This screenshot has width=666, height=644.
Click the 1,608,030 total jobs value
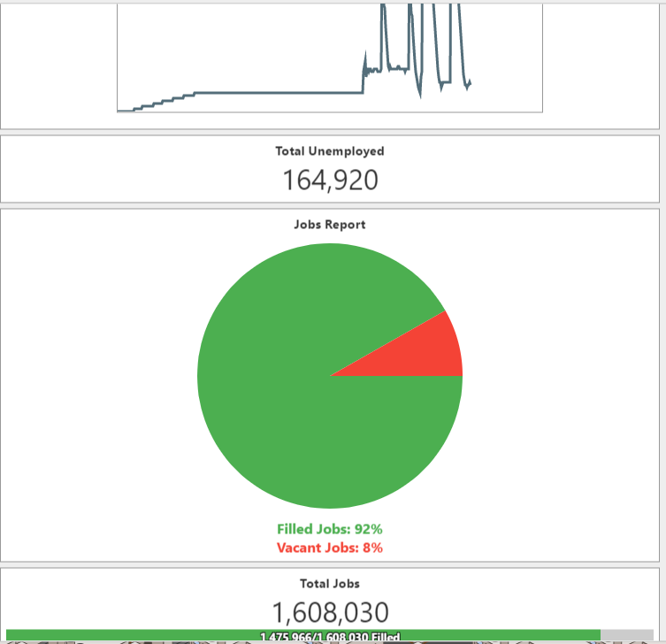[330, 612]
